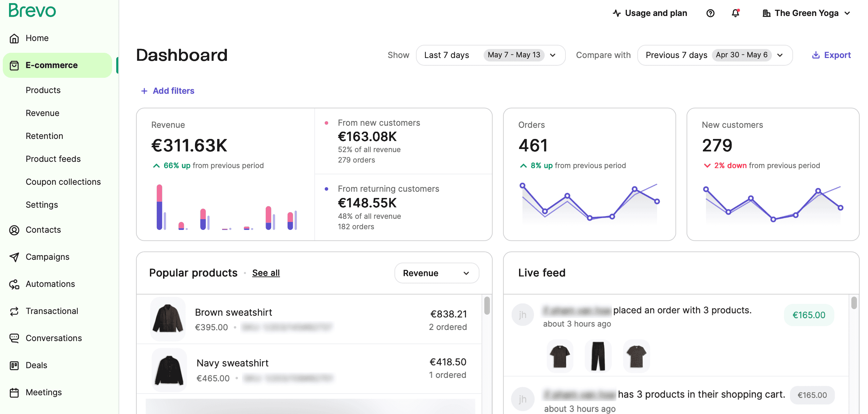The image size is (868, 414).
Task: Open Conversations chat icon
Action: 14,338
